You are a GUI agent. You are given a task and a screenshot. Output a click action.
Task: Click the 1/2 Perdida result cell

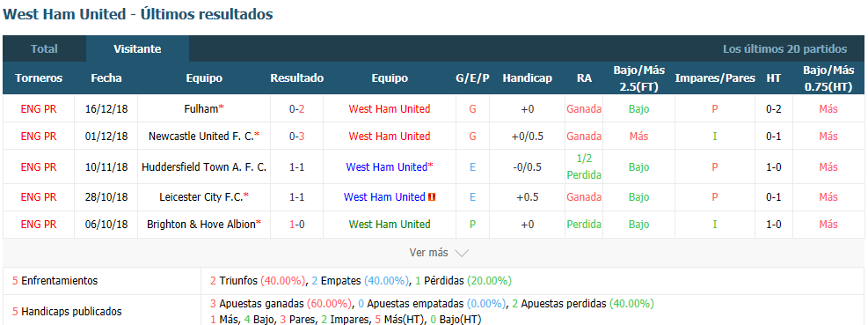(583, 166)
